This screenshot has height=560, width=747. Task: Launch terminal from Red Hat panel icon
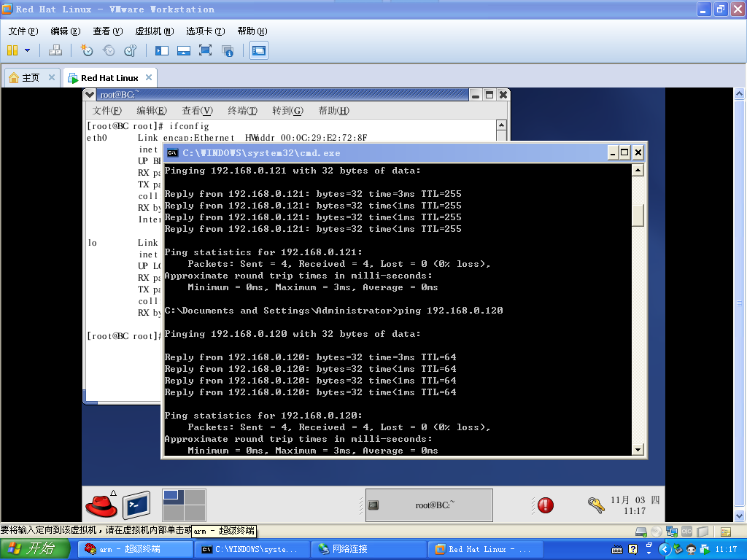click(x=136, y=505)
